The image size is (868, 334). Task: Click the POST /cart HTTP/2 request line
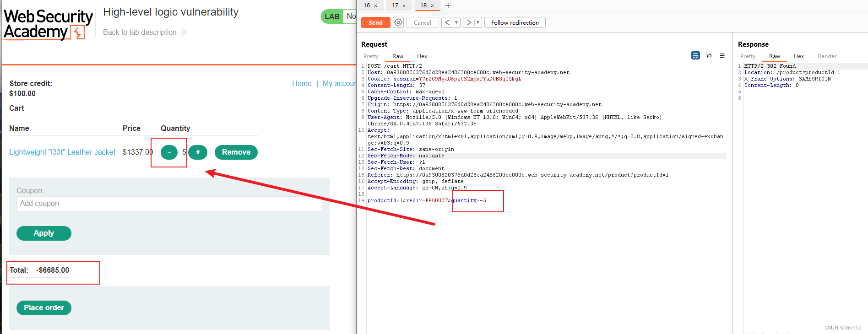[395, 66]
